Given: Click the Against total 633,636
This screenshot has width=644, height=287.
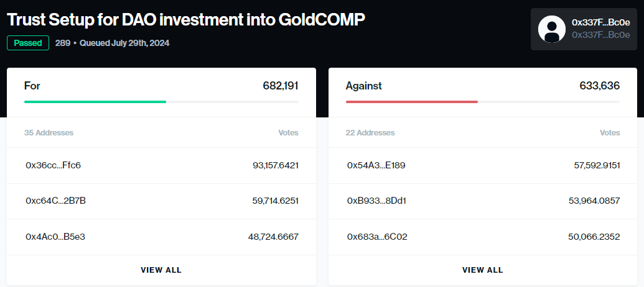Looking at the screenshot, I should click(599, 86).
